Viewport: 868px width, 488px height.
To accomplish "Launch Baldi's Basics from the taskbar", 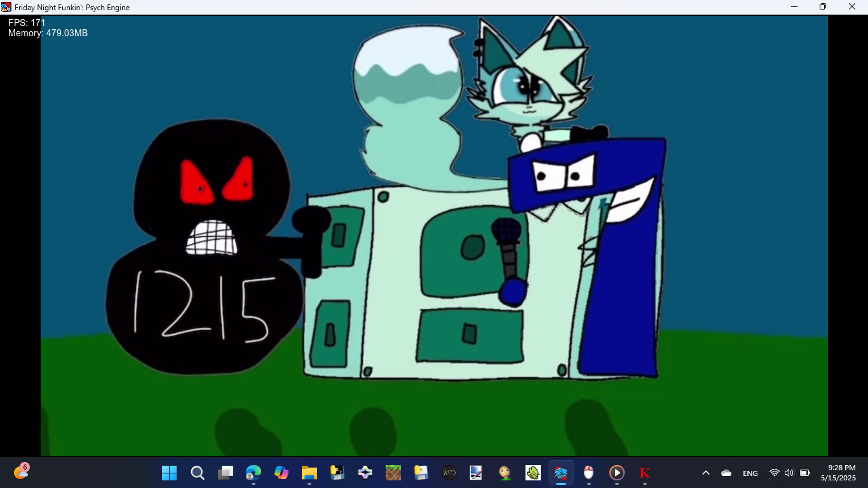I will point(504,473).
